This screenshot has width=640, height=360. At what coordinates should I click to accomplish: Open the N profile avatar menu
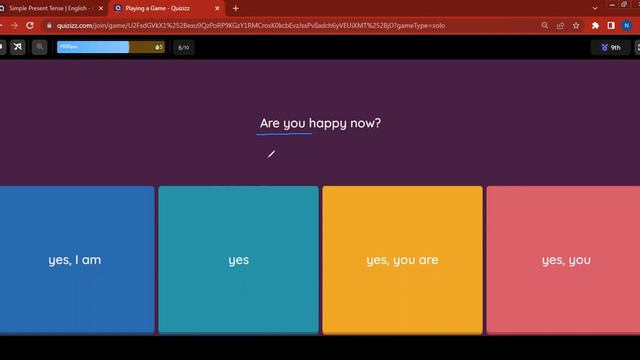click(627, 25)
